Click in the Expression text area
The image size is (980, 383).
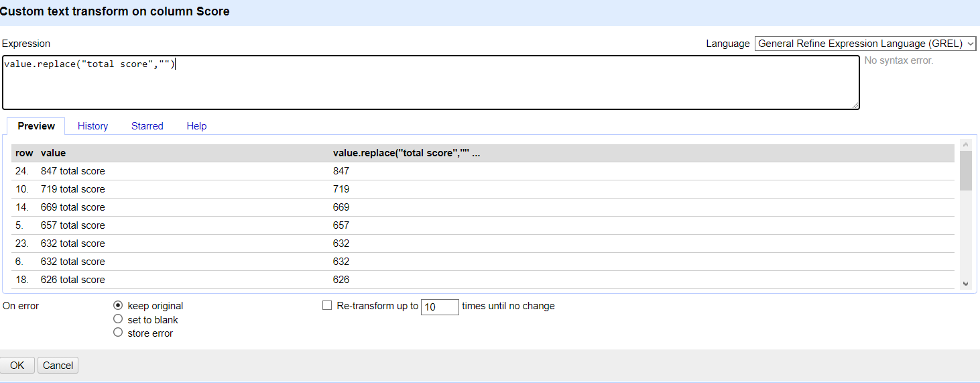point(430,83)
